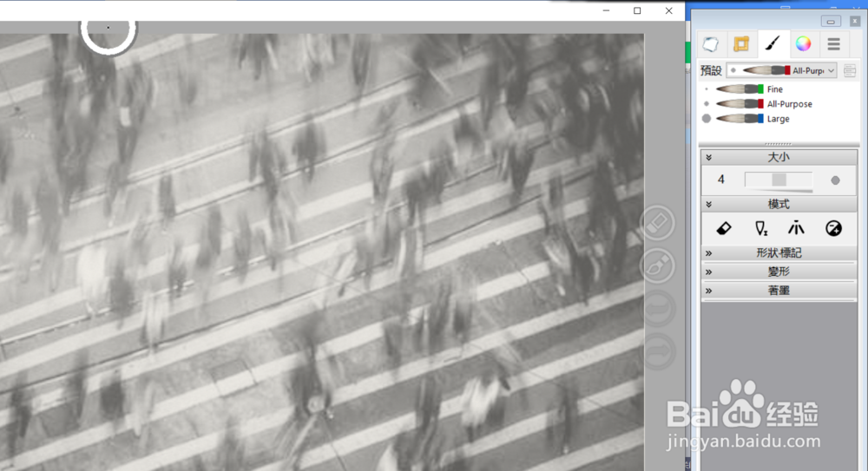The height and width of the screenshot is (471, 868).
Task: Minimize the brush panel
Action: coord(831,22)
